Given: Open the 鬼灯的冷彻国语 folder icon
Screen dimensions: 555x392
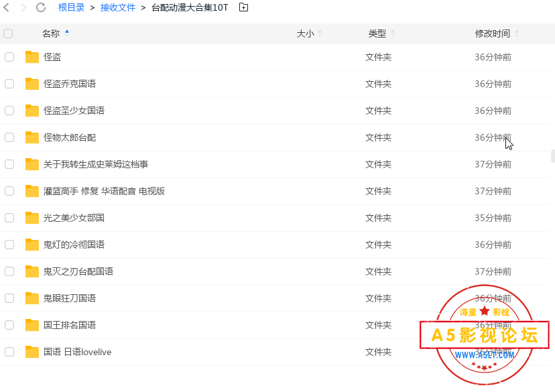Looking at the screenshot, I should tap(32, 245).
